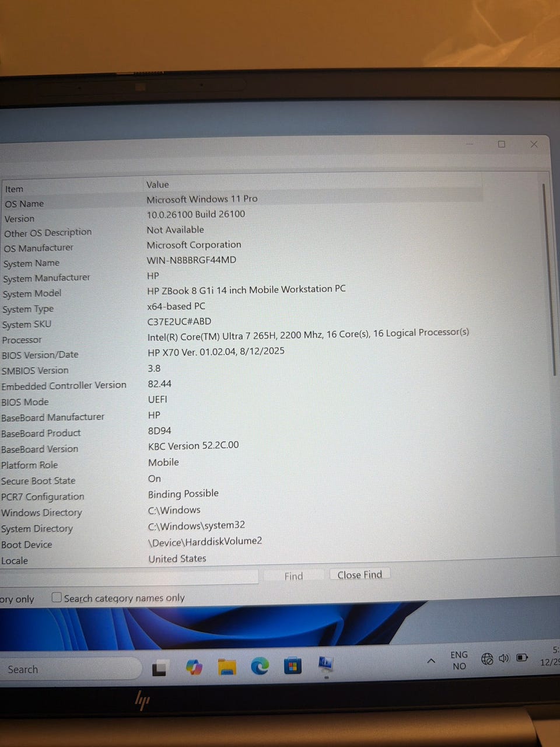Open Microsoft Edge from the taskbar
Image resolution: width=560 pixels, height=747 pixels.
[260, 666]
